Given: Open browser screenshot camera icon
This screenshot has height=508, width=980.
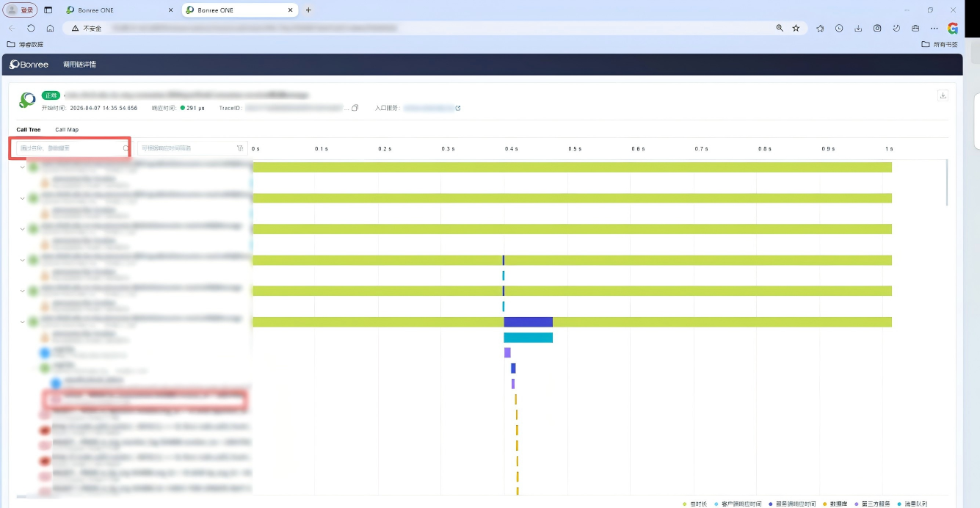Looking at the screenshot, I should (x=877, y=28).
